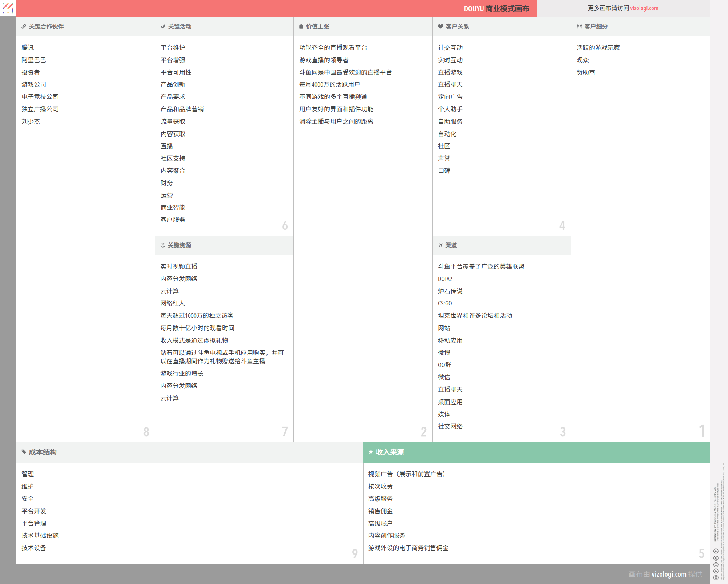
Task: Click the link icon beside 关键合作伙伴
Action: click(x=24, y=27)
